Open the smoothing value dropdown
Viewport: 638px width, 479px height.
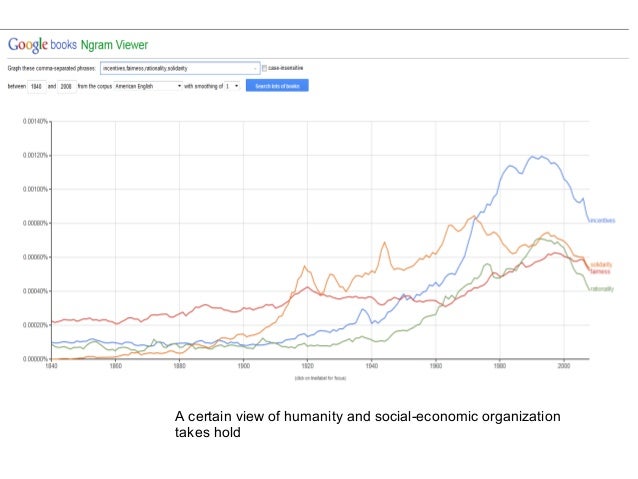(x=229, y=86)
